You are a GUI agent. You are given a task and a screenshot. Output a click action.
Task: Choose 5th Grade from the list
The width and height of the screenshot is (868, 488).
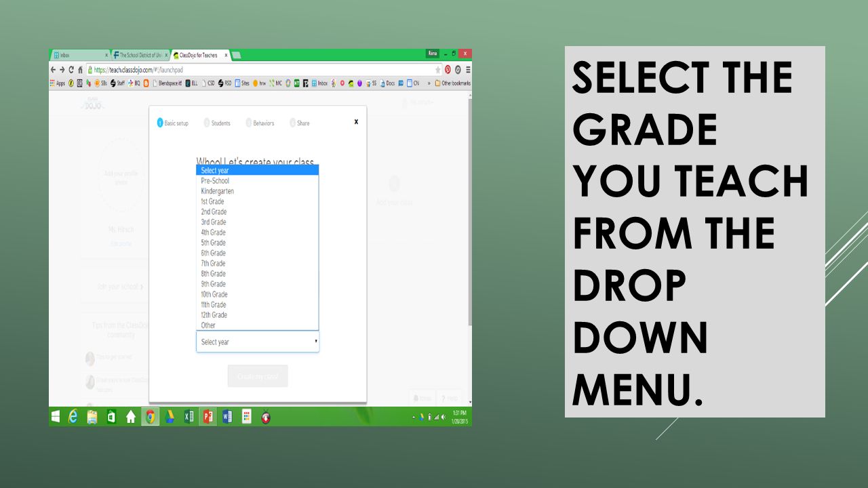(258, 243)
